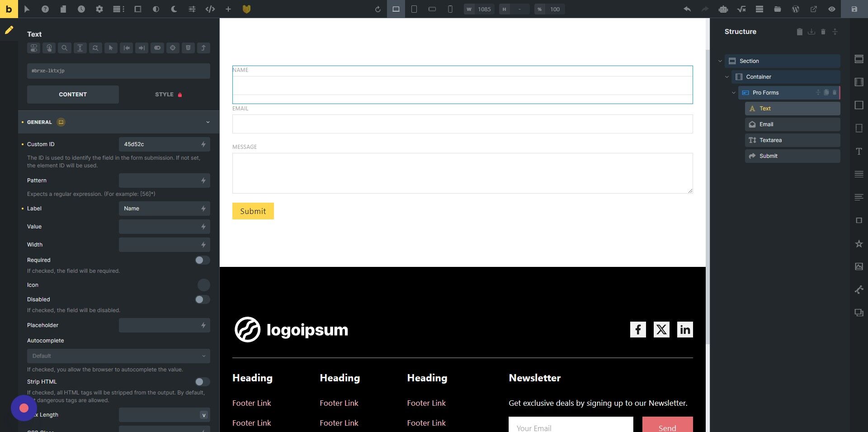Click the Send button in the footer newsletter
Image resolution: width=868 pixels, height=432 pixels.
pos(667,427)
